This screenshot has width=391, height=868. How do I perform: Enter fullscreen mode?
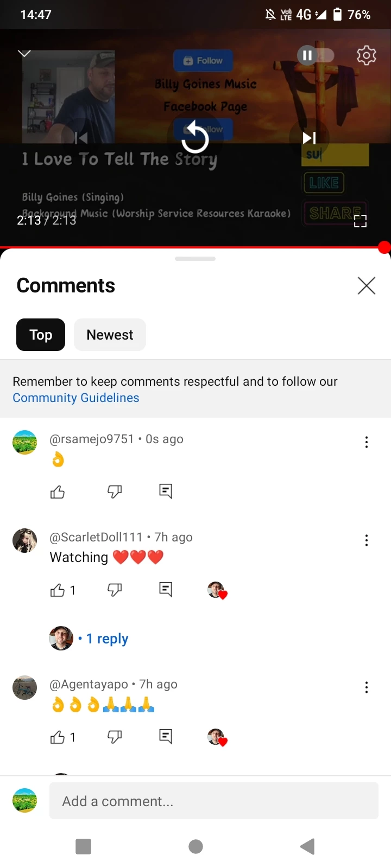click(361, 221)
